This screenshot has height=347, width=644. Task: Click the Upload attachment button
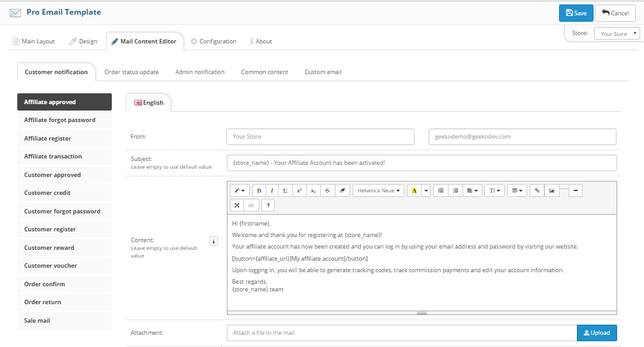[x=597, y=333]
